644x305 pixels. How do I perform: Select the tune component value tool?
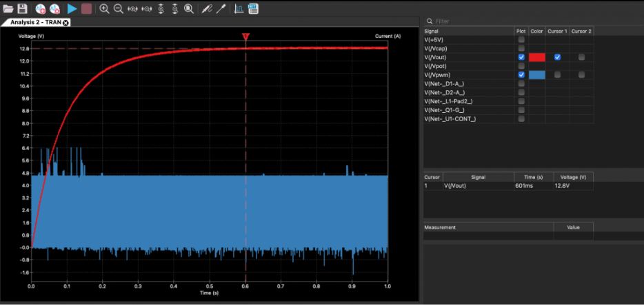point(221,9)
